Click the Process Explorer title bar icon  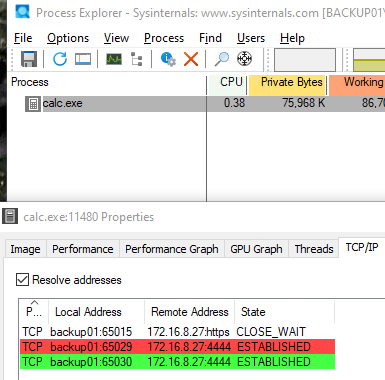[22, 12]
